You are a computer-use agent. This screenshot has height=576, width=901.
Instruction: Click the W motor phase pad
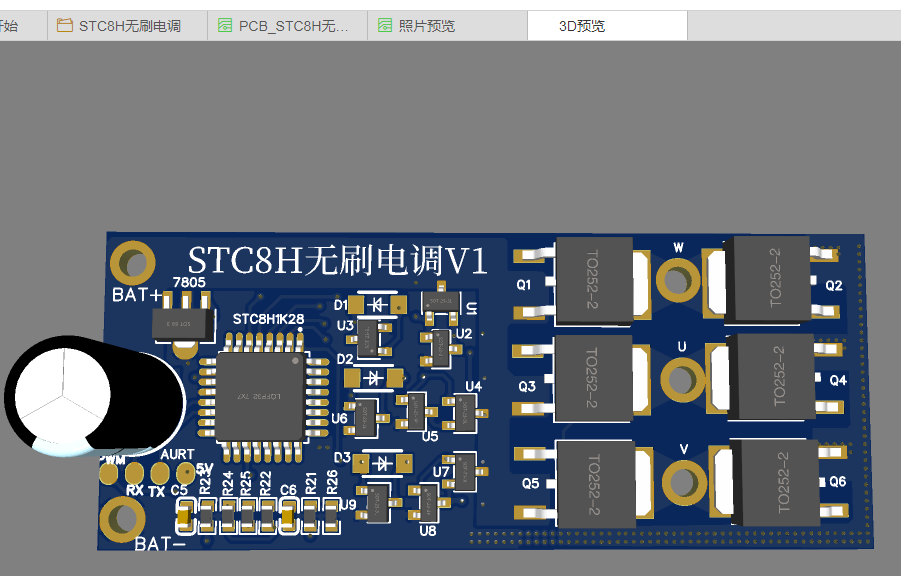point(678,280)
